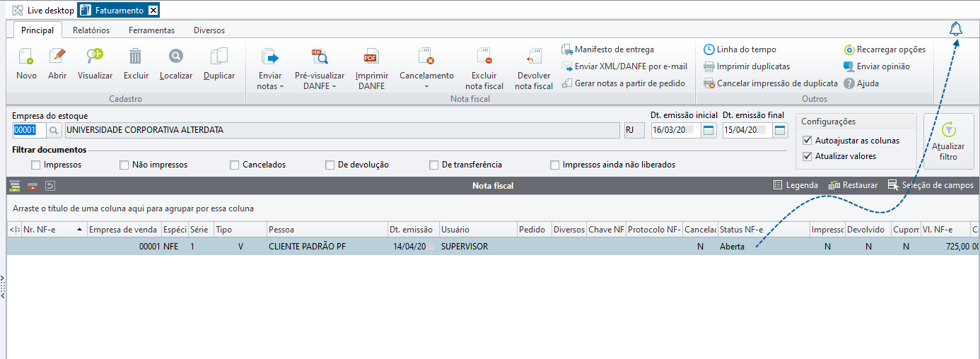Click the green expand rows icon
Image resolution: width=980 pixels, height=359 pixels.
14,186
